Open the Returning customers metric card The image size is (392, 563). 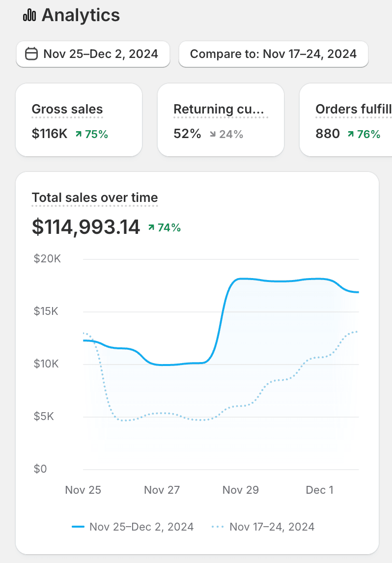tap(221, 120)
